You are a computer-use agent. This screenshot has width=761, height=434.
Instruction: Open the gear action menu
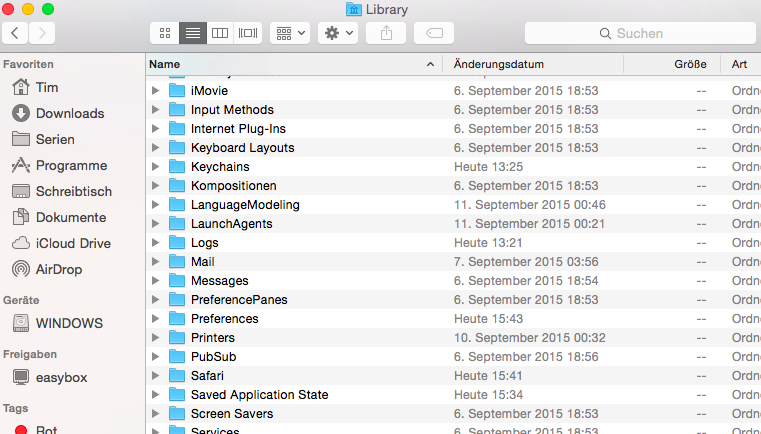(x=337, y=33)
